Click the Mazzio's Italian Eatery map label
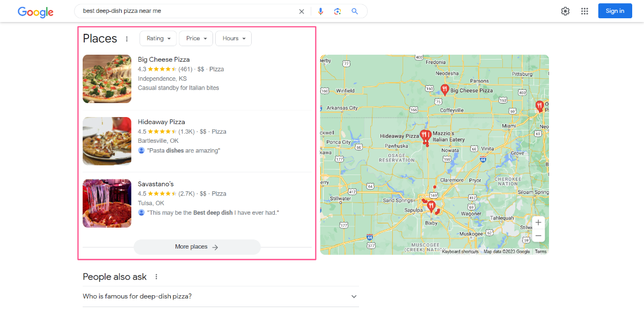The width and height of the screenshot is (644, 313). (x=449, y=136)
